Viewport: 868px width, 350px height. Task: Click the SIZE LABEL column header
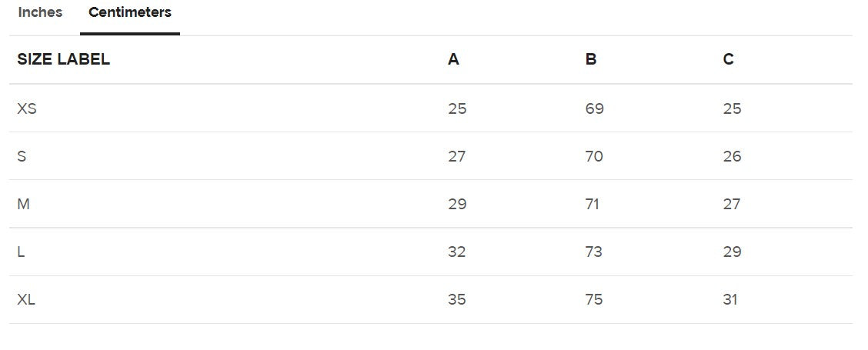(63, 59)
